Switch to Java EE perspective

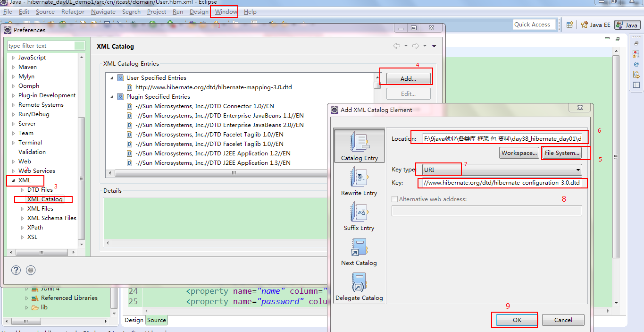click(x=595, y=25)
